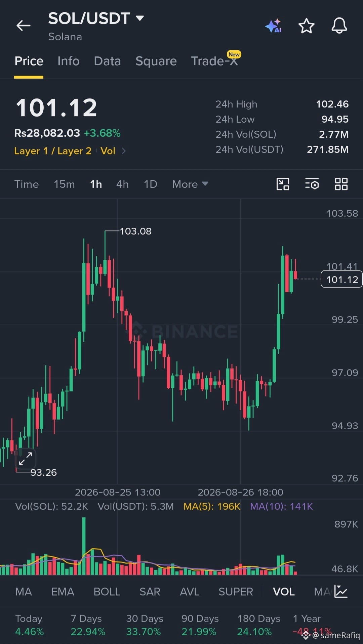This screenshot has height=644, width=363.
Task: Click the Vol(SOL): 52.2K label
Action: 51,506
